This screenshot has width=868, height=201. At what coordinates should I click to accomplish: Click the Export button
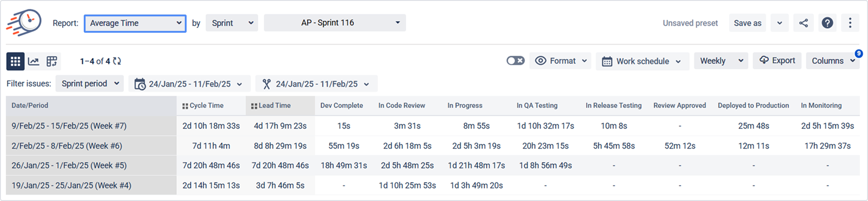[x=777, y=60]
